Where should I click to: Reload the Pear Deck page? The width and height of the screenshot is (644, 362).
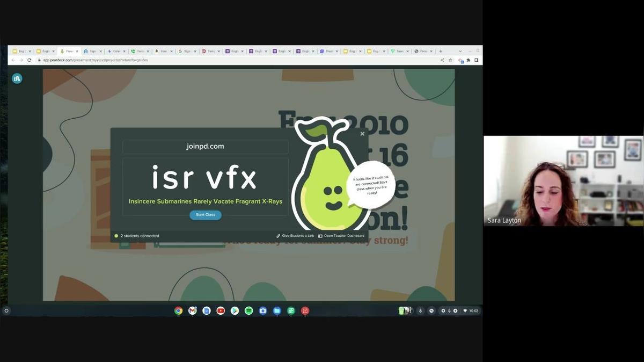[x=29, y=60]
